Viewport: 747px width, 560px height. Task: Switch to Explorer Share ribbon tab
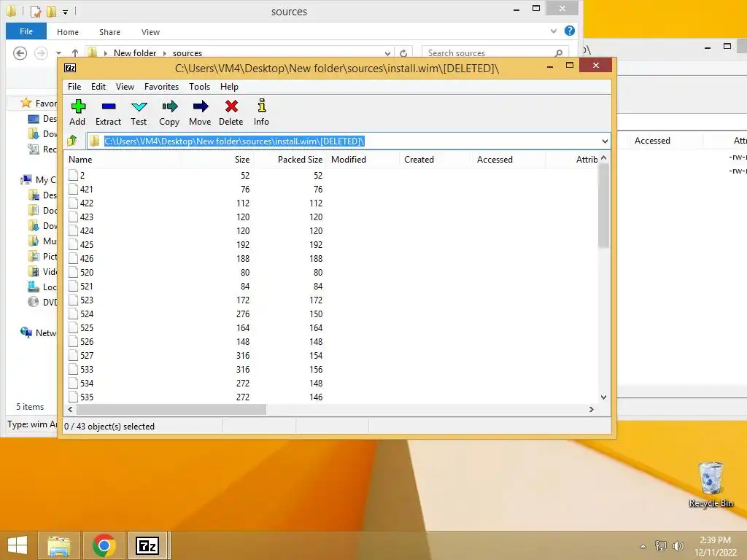tap(109, 32)
